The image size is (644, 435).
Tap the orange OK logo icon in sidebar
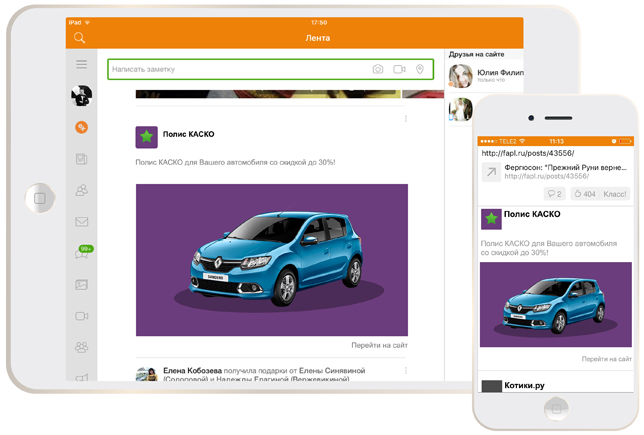click(x=81, y=127)
